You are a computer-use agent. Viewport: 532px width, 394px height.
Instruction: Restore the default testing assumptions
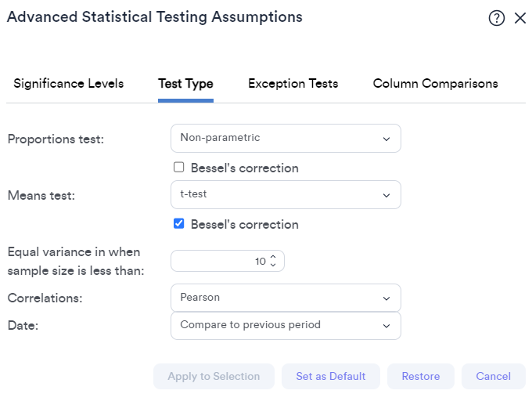coord(421,376)
